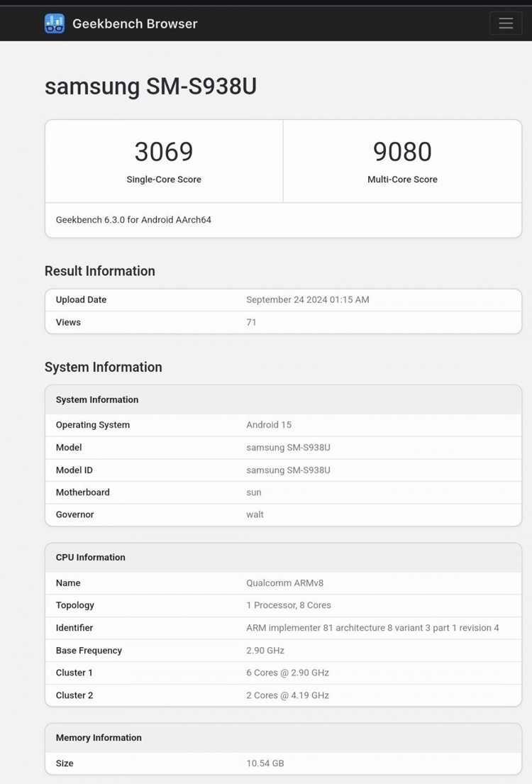Click the Geekbench Browser title text
The width and height of the screenshot is (532, 784).
pos(134,23)
